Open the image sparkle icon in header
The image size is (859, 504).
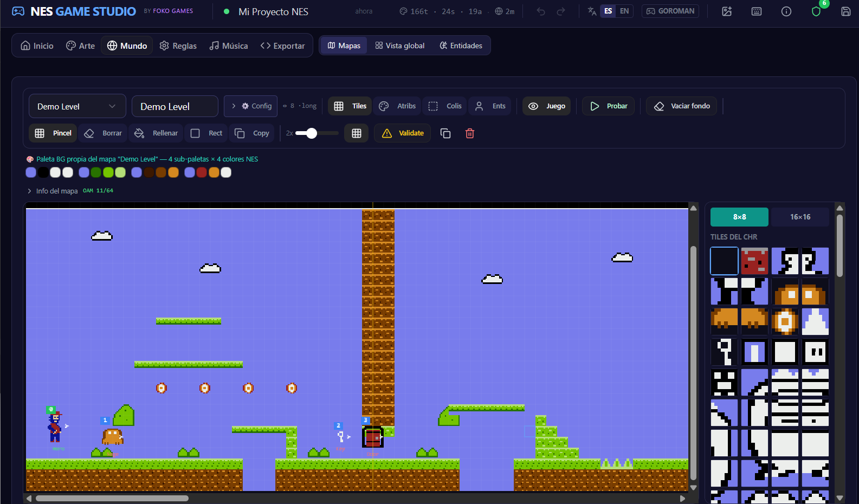point(727,11)
